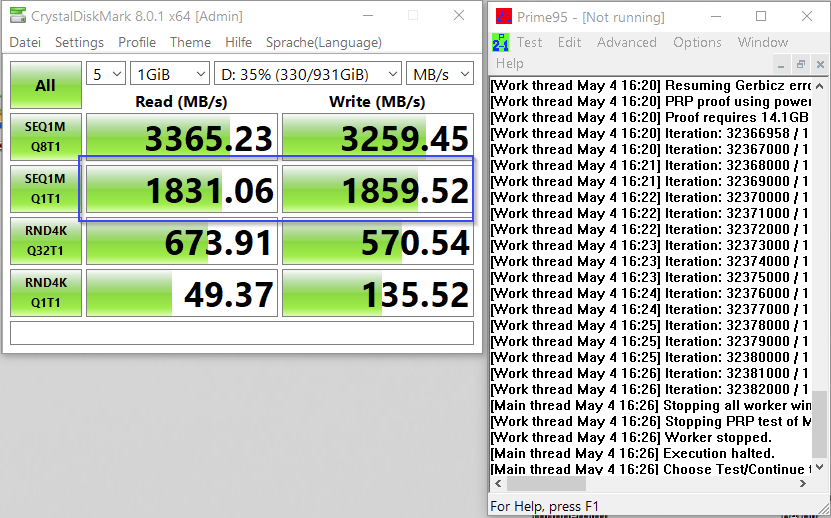This screenshot has height=518, width=831.
Task: Click the Prime95 horizontal scrollbar thumb
Action: 546,484
